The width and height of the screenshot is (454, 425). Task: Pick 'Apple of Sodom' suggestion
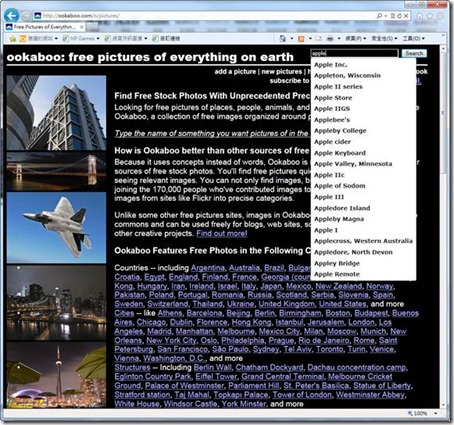(x=363, y=186)
